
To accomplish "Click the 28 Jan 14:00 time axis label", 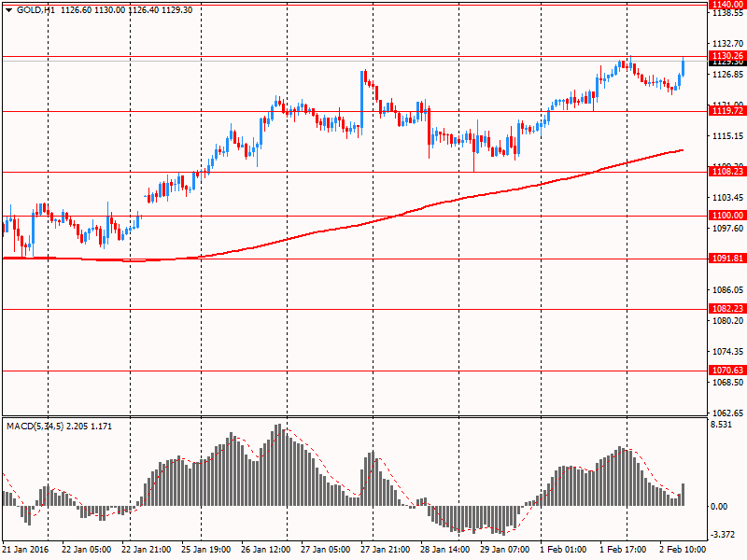I will (445, 550).
